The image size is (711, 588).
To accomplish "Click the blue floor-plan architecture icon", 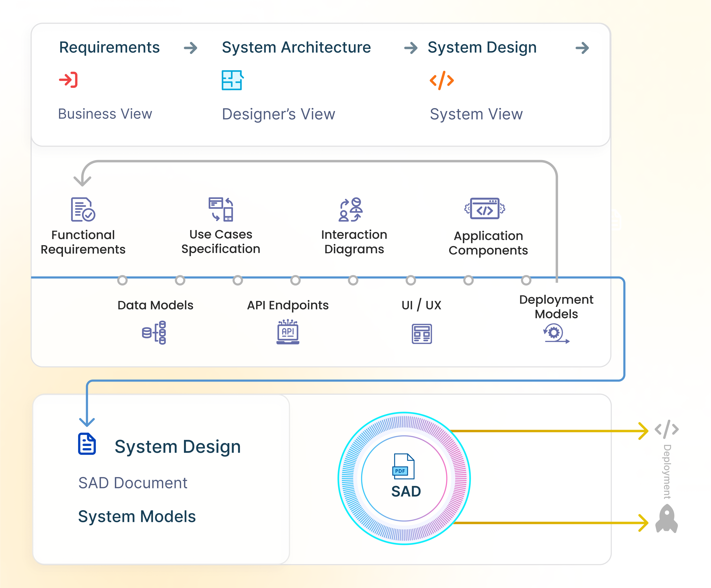I will pos(232,80).
